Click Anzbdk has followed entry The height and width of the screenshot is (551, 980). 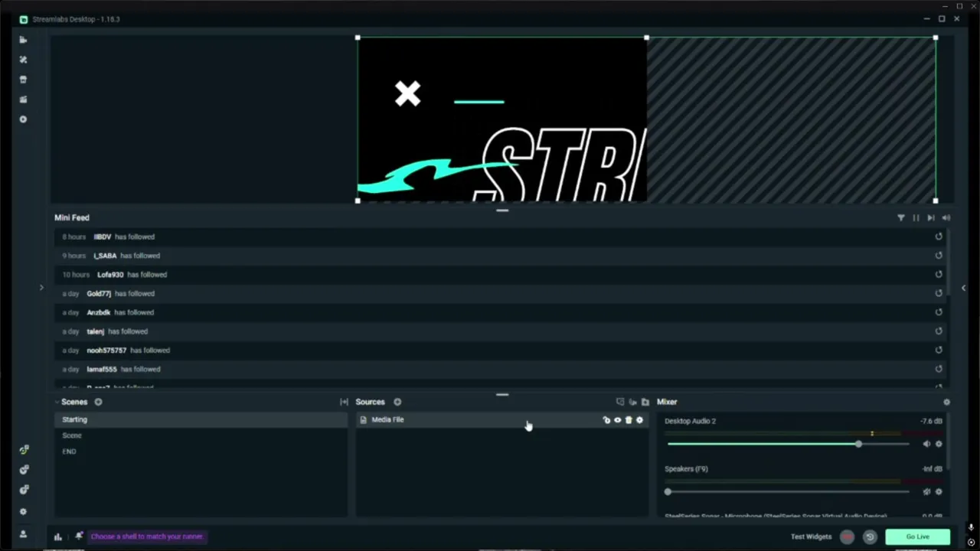498,312
